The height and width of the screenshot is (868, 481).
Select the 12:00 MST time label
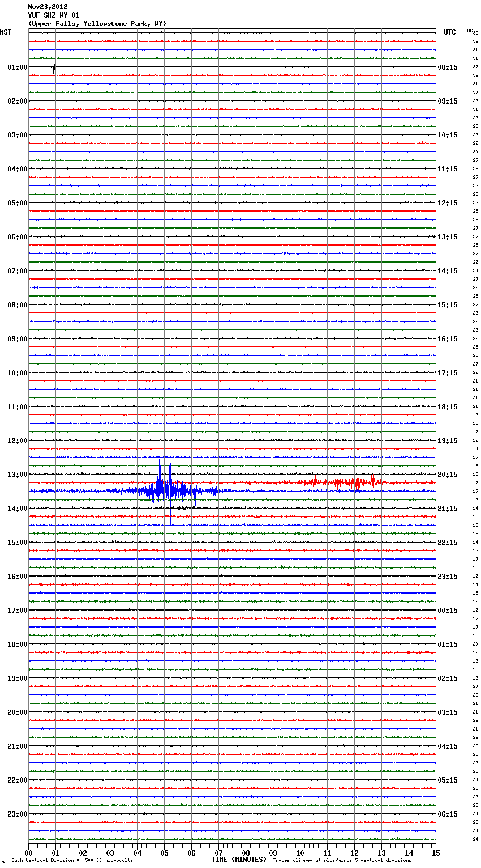(x=17, y=441)
